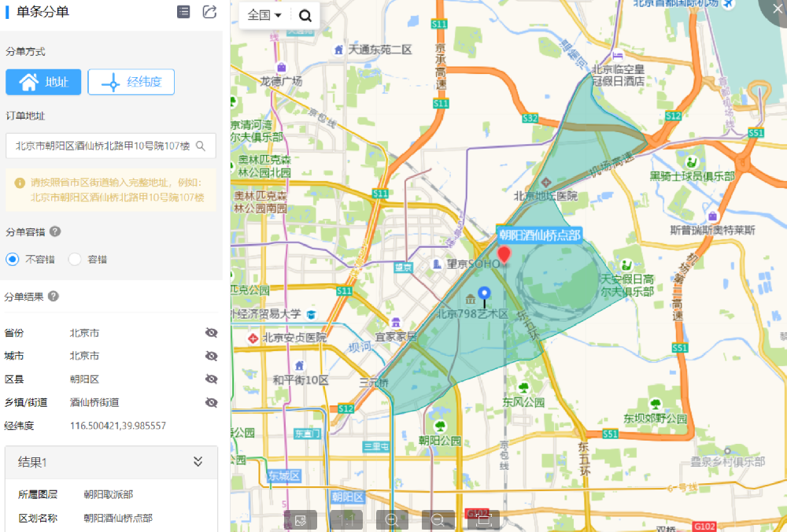Click the 和平街10区 residence icon

pyautogui.click(x=300, y=365)
